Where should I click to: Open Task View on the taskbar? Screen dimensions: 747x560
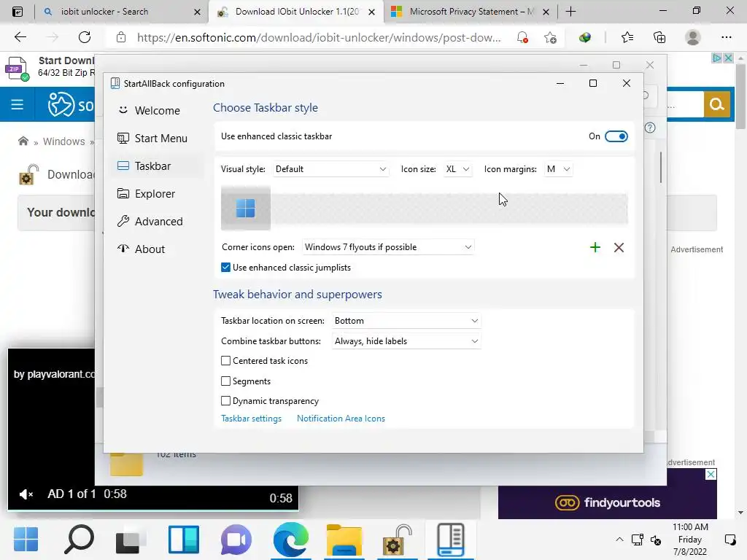pos(130,540)
